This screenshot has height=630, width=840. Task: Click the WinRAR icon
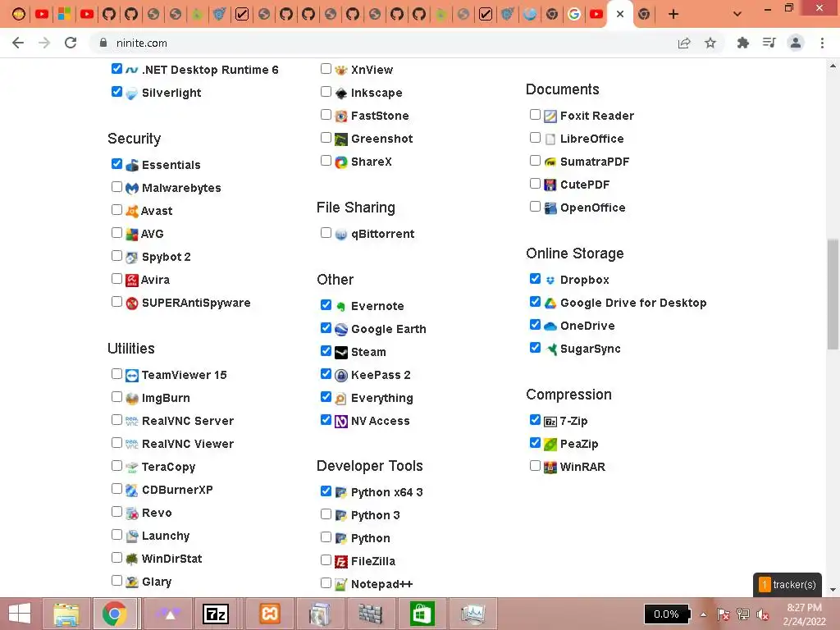click(x=550, y=467)
